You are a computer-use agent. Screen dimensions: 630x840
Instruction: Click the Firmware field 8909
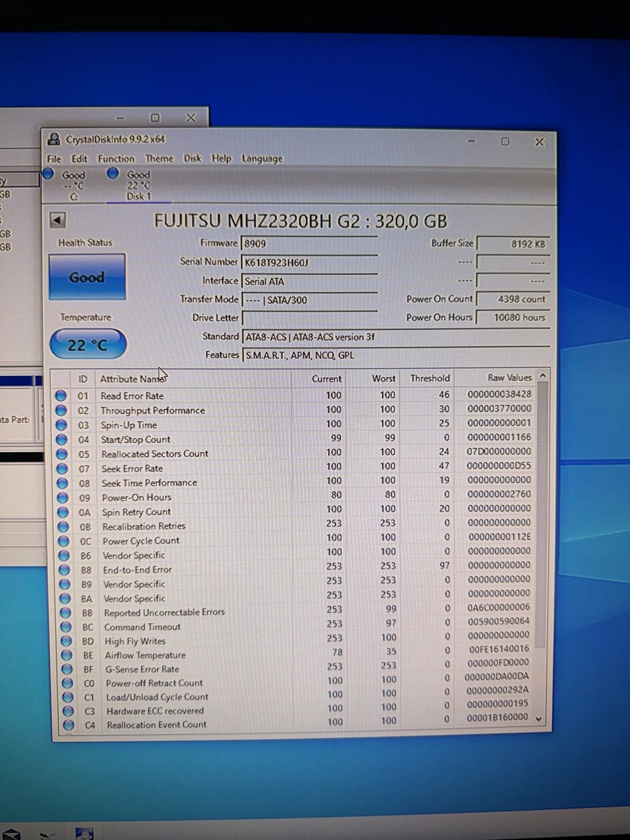(x=308, y=243)
